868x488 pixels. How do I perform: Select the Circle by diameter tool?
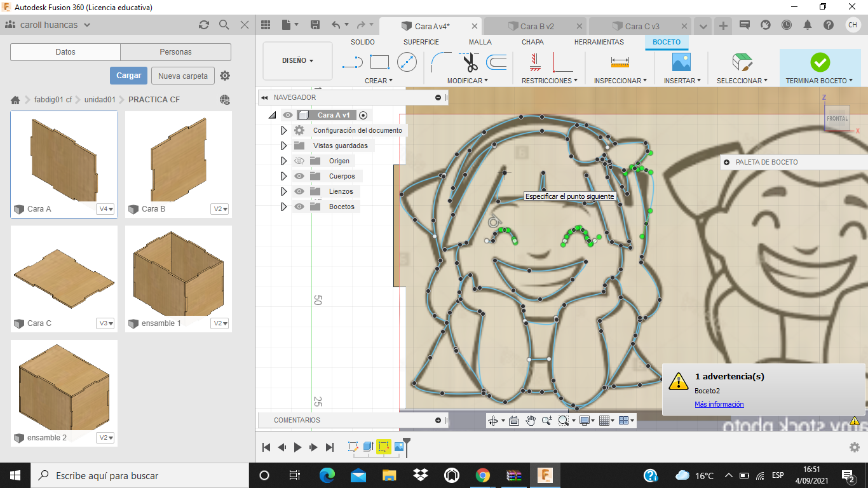[407, 62]
